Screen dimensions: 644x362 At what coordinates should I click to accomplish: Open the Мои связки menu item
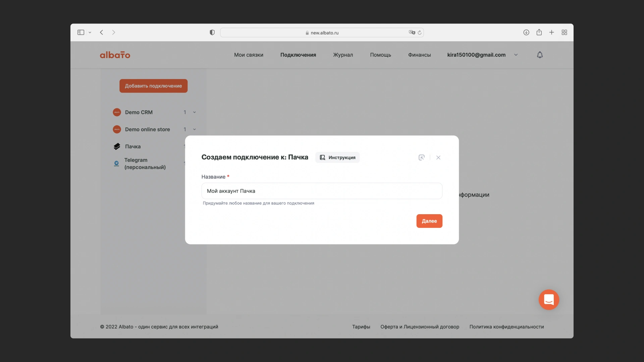pyautogui.click(x=249, y=55)
